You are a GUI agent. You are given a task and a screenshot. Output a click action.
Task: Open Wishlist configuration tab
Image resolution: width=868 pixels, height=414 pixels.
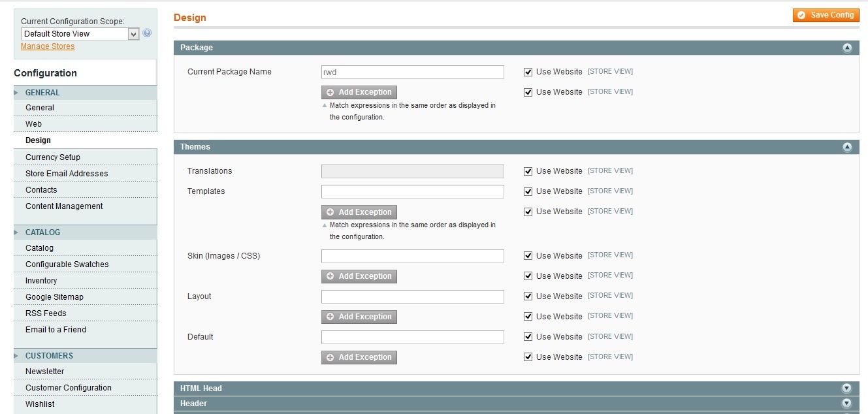85,404
